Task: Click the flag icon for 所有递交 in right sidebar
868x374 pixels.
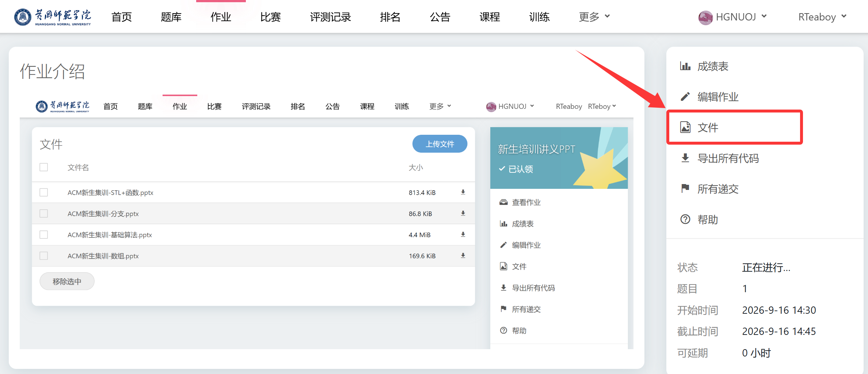Action: (x=685, y=188)
